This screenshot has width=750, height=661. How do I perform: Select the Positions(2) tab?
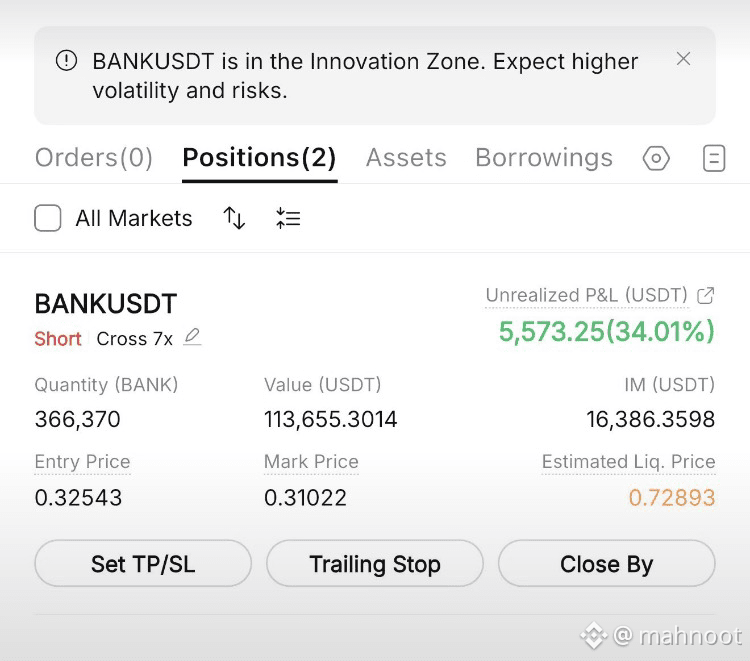259,157
